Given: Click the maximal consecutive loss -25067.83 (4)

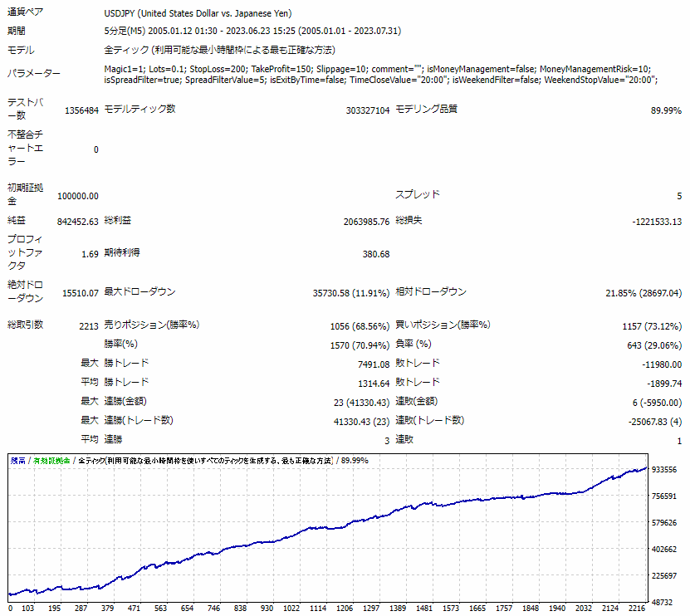Looking at the screenshot, I should tap(655, 422).
